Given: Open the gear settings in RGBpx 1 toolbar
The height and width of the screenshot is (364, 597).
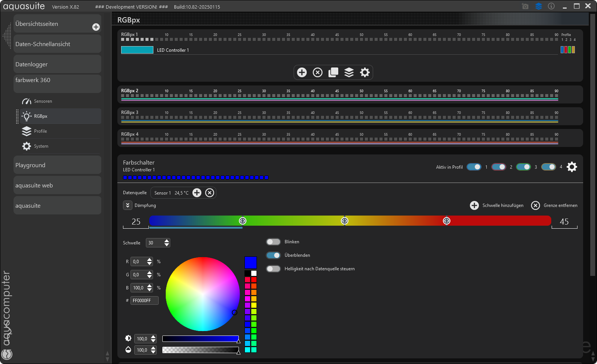Looking at the screenshot, I should pos(365,72).
